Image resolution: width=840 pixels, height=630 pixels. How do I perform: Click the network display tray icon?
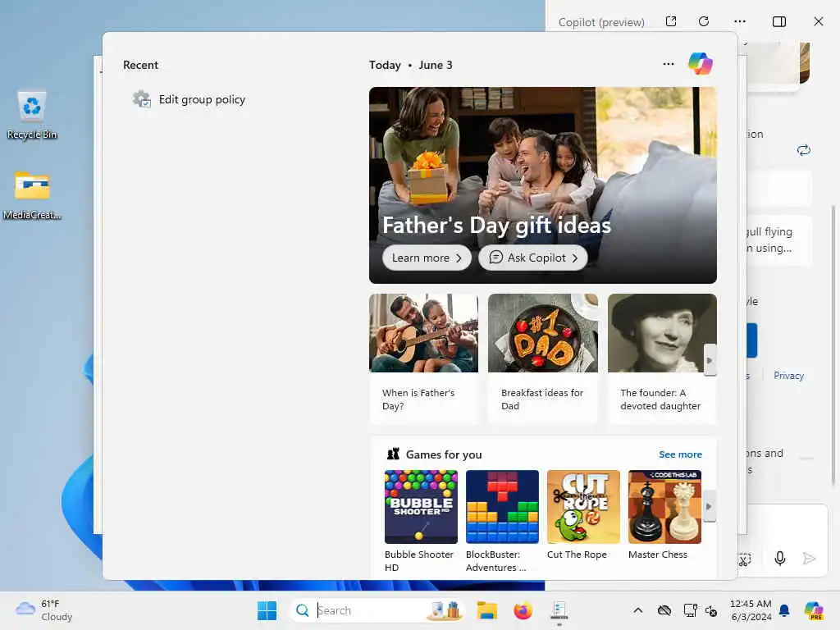pos(690,610)
